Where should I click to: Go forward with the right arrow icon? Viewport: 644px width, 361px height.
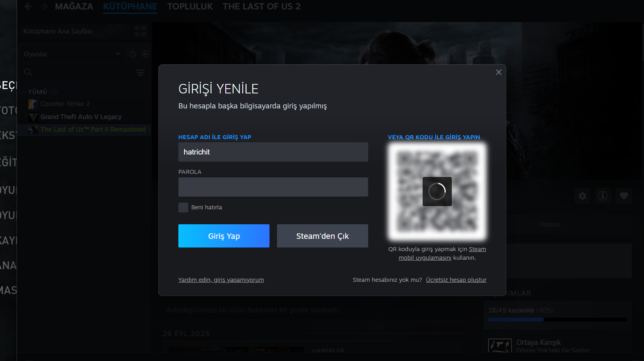[44, 6]
